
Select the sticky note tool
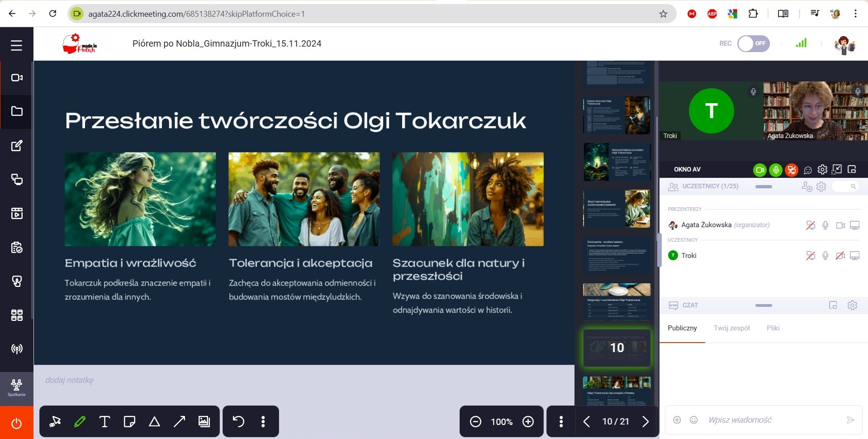(x=129, y=422)
